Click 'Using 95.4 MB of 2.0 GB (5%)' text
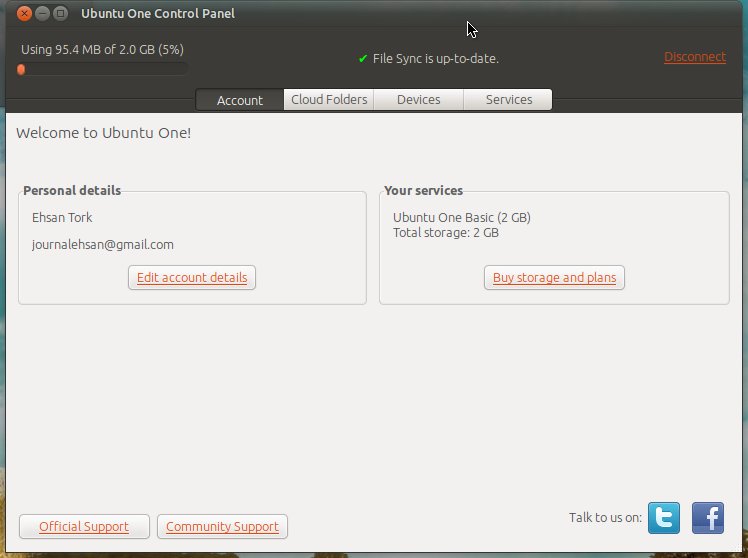748x558 pixels. pyautogui.click(x=102, y=50)
